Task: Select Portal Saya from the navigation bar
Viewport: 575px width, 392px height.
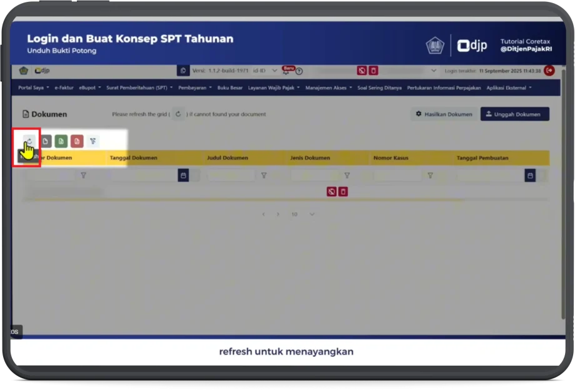Action: (32, 87)
